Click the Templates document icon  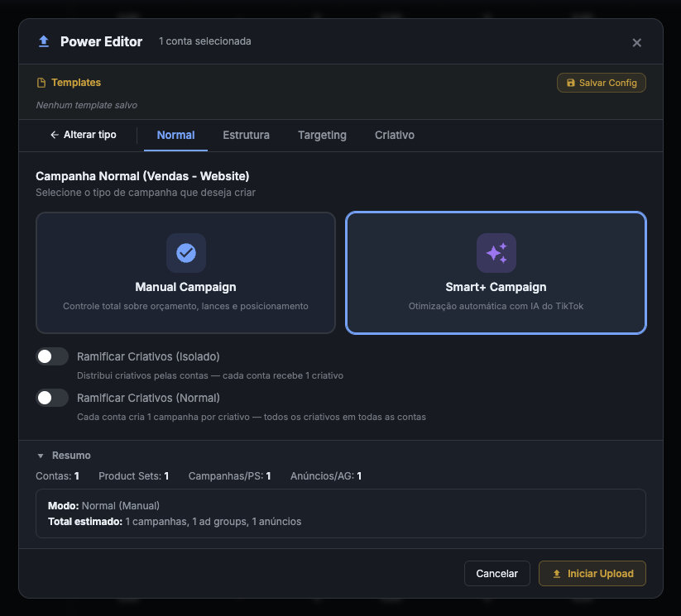coord(41,83)
